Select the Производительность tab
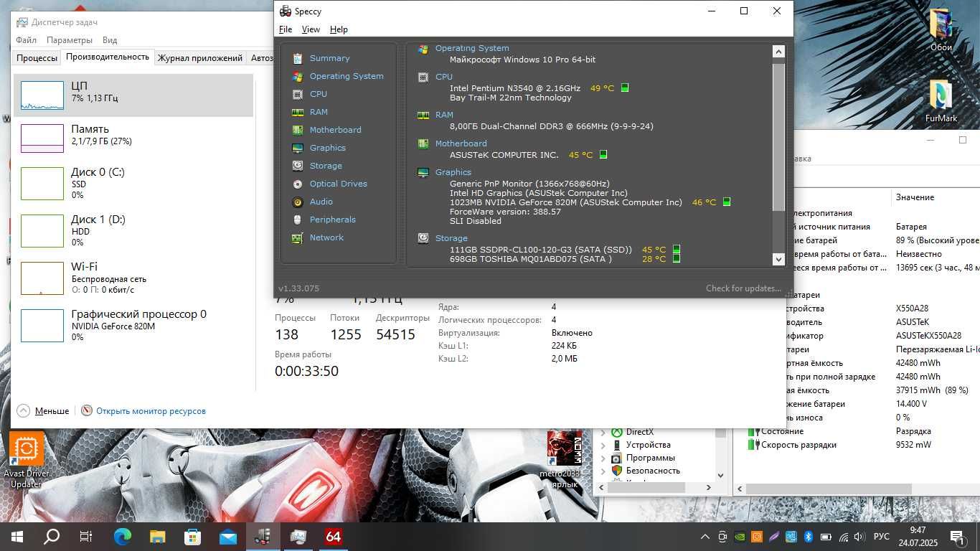The height and width of the screenshot is (551, 980). coord(108,57)
